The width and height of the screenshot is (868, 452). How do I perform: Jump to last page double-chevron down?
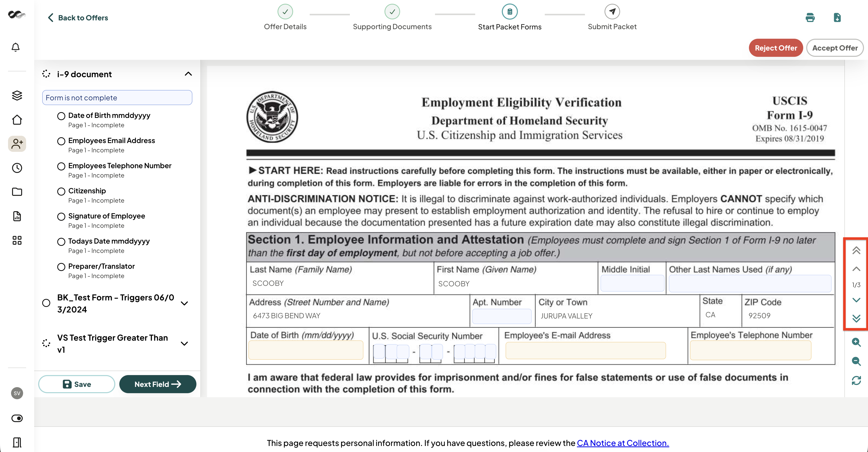[x=856, y=319]
